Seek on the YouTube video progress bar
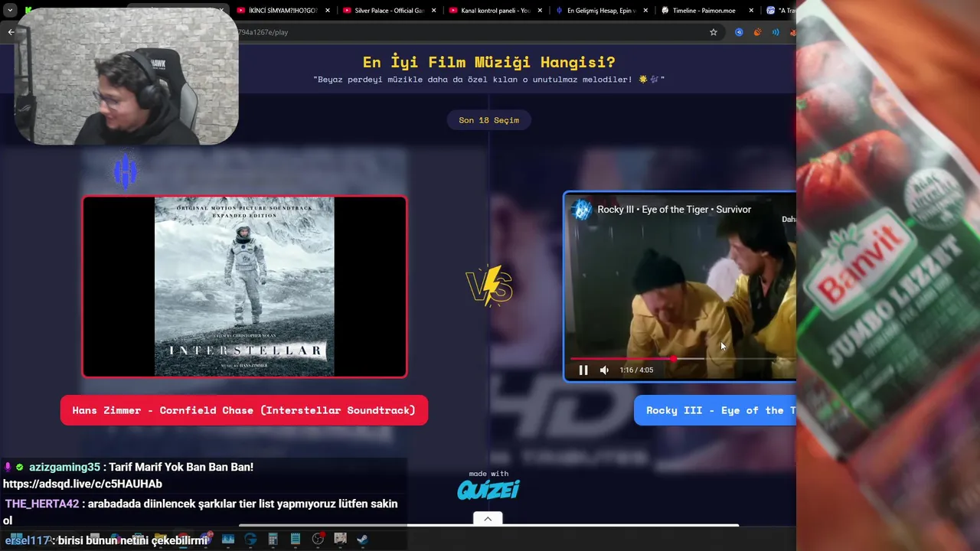Screen dimensions: 980x551 pos(683,358)
